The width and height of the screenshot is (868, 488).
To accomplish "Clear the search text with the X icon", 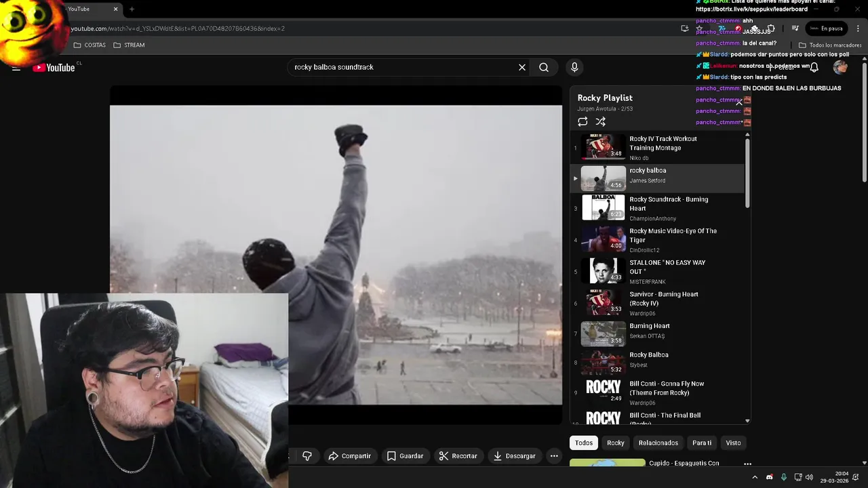I will pos(522,67).
